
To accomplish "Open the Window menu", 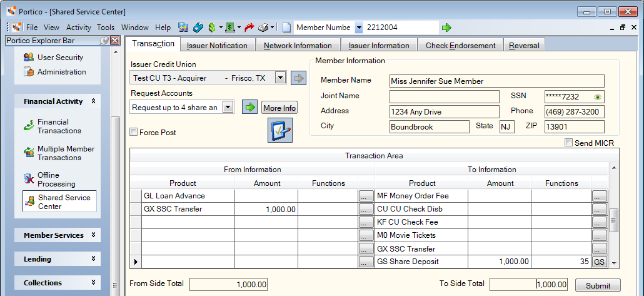I will [x=134, y=28].
